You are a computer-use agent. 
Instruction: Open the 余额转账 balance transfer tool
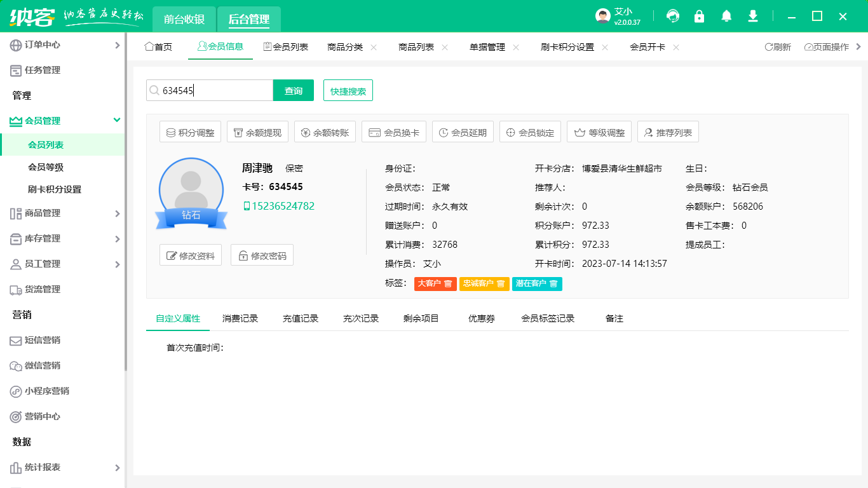(x=325, y=132)
